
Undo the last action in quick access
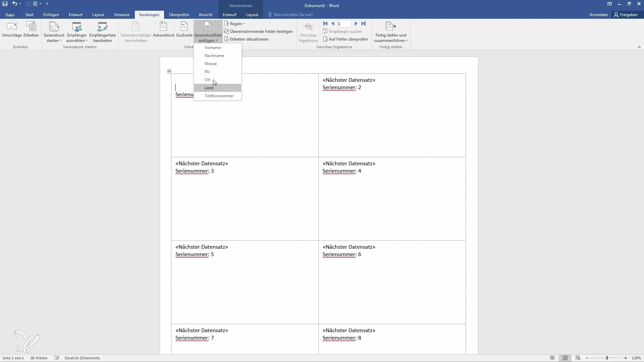(x=14, y=4)
